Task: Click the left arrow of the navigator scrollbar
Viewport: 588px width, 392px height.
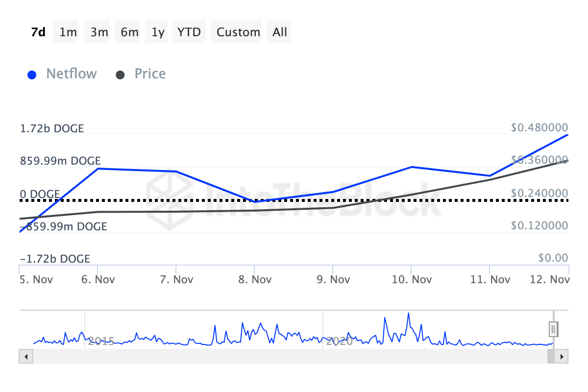Action: (x=25, y=357)
